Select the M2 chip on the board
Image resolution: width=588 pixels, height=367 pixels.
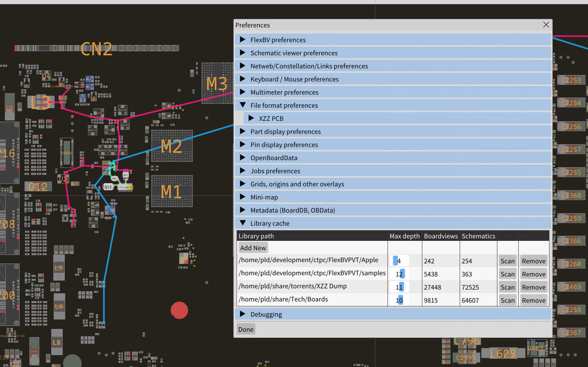click(172, 146)
